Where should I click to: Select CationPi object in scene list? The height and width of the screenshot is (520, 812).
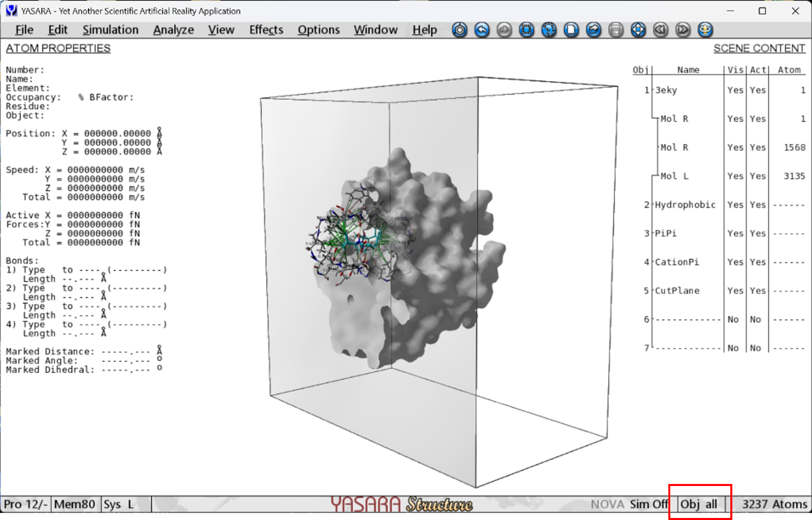[x=677, y=262]
